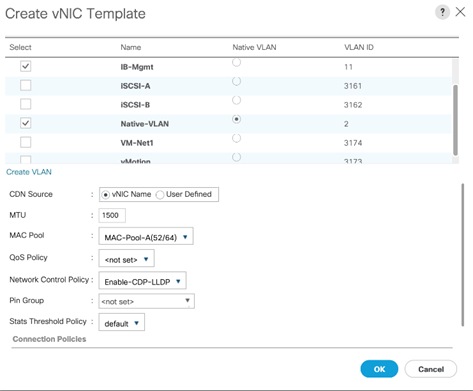Click VLAN ID value 3161

tap(353, 86)
